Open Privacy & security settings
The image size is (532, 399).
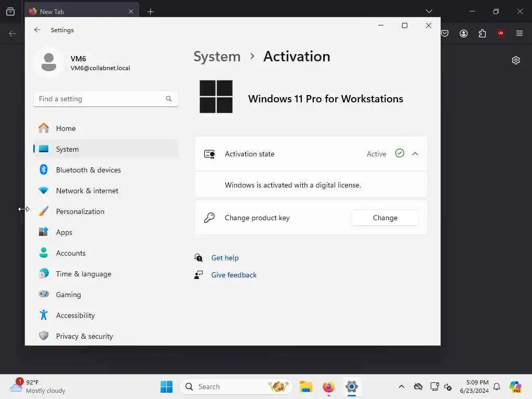(x=106, y=336)
